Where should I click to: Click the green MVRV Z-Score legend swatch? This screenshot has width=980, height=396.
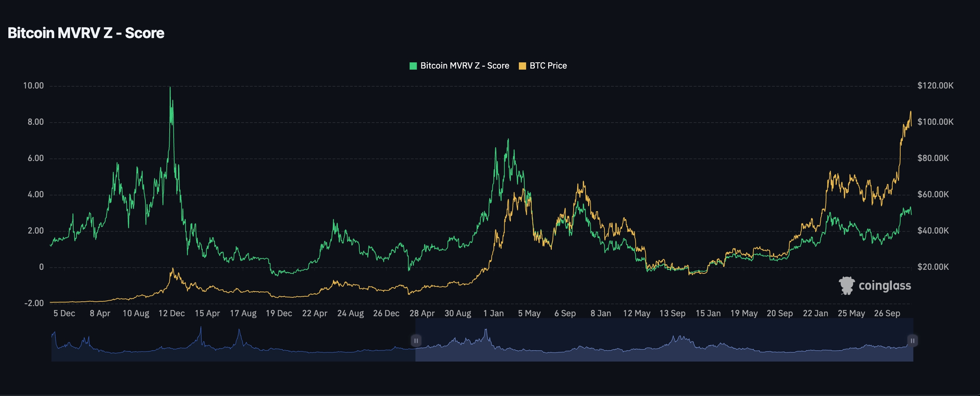413,66
